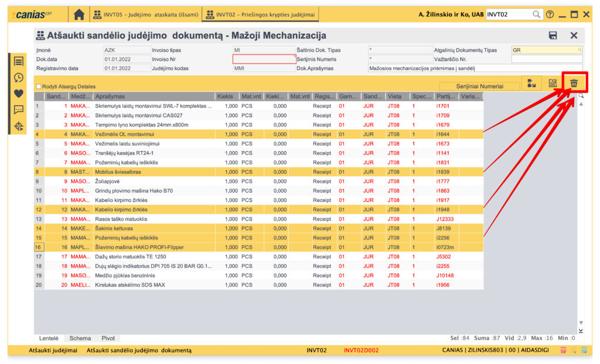Switch to the Schema tab
600x364 pixels.
tap(80, 338)
